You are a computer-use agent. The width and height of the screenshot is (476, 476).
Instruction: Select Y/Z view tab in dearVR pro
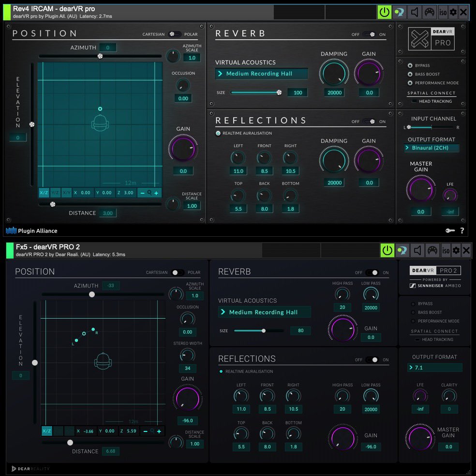point(55,193)
